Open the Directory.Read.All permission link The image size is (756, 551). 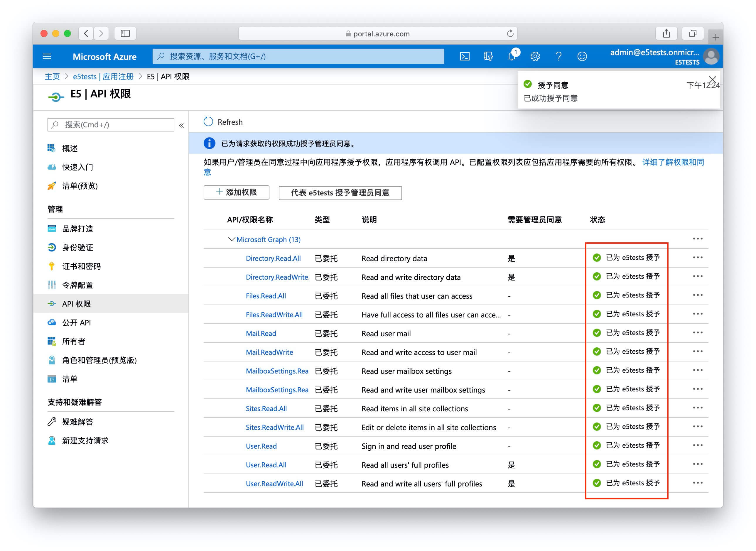click(273, 258)
